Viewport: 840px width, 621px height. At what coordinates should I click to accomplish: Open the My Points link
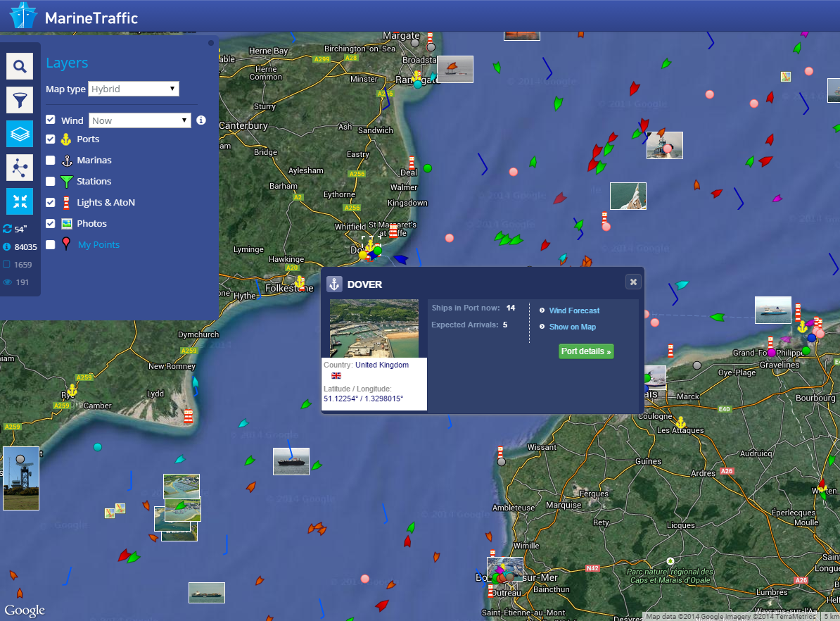pyautogui.click(x=98, y=244)
